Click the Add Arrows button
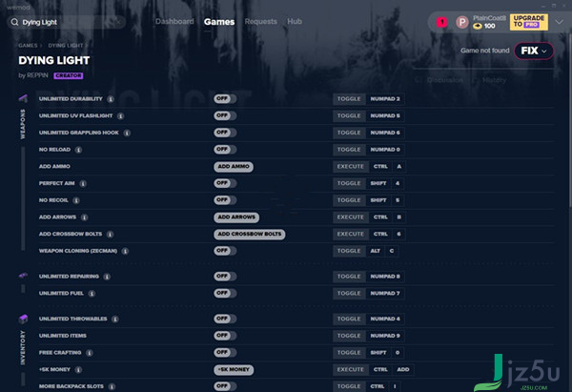 236,217
